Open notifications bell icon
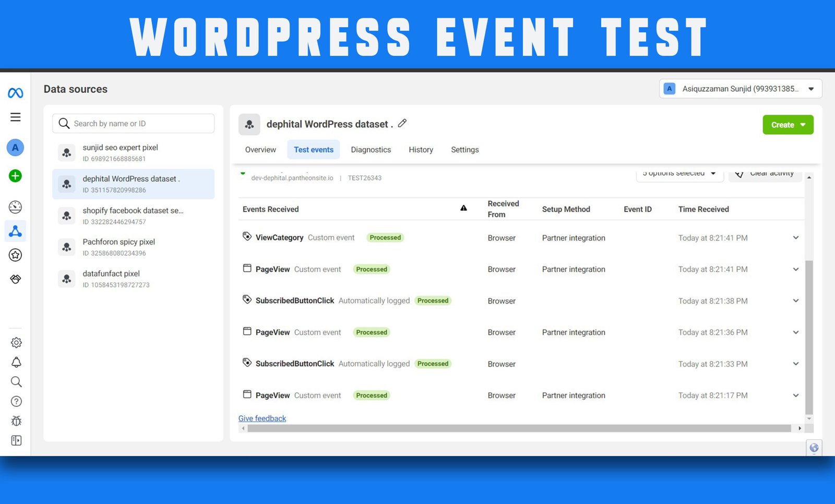 pos(16,362)
